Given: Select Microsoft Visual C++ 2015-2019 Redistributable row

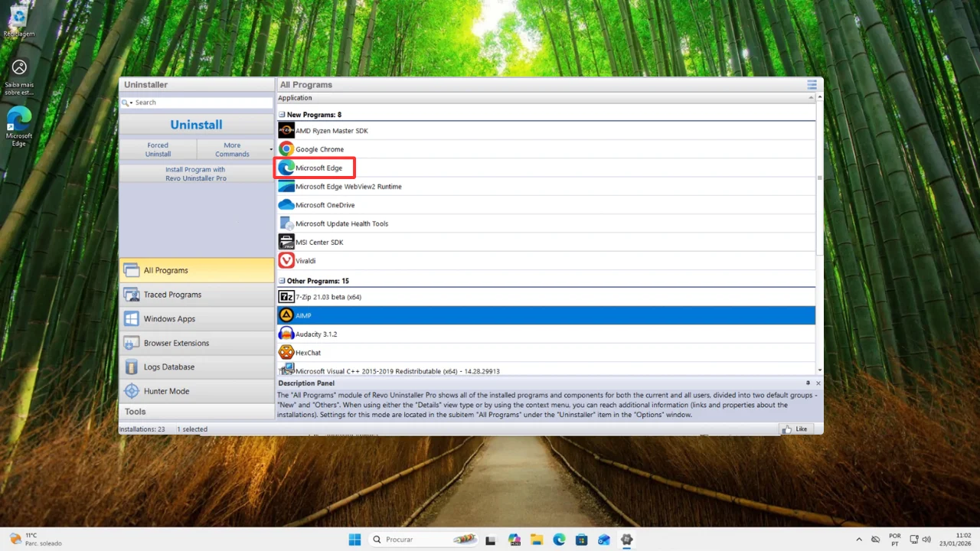Looking at the screenshot, I should click(x=546, y=370).
